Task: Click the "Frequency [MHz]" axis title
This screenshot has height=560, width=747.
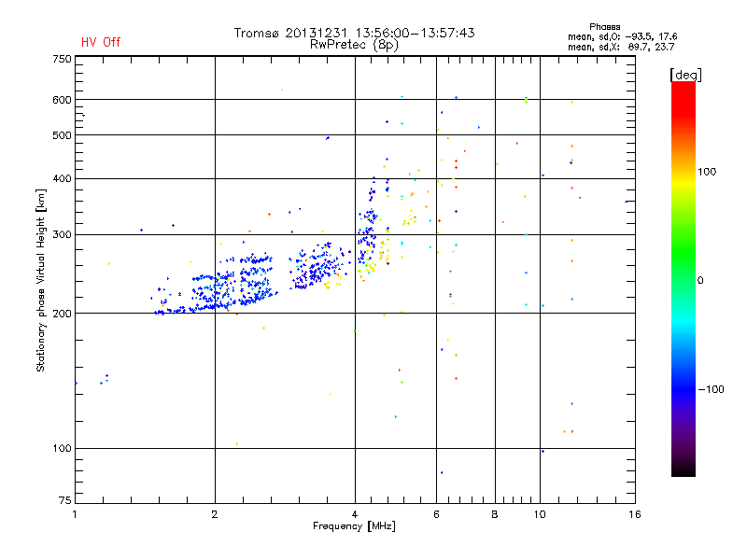Action: [x=354, y=526]
